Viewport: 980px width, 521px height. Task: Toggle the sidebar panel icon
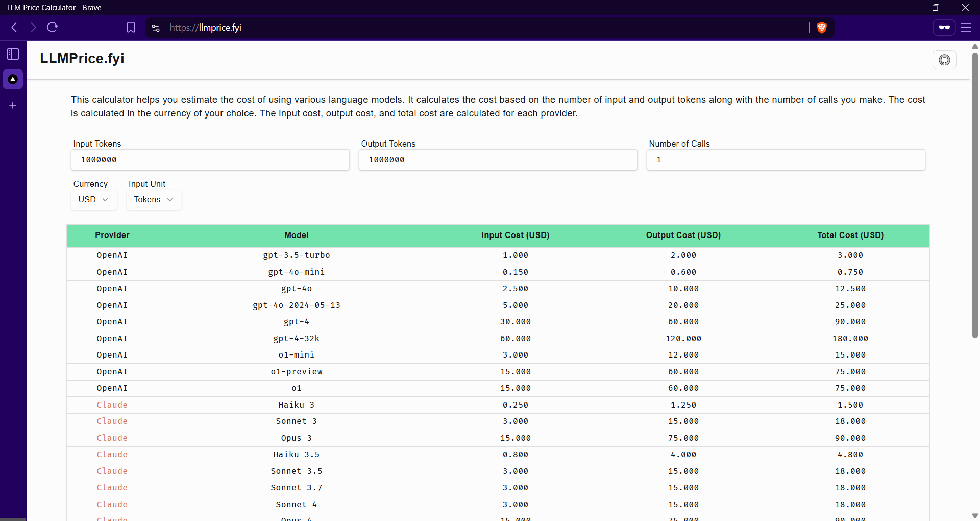[x=13, y=54]
